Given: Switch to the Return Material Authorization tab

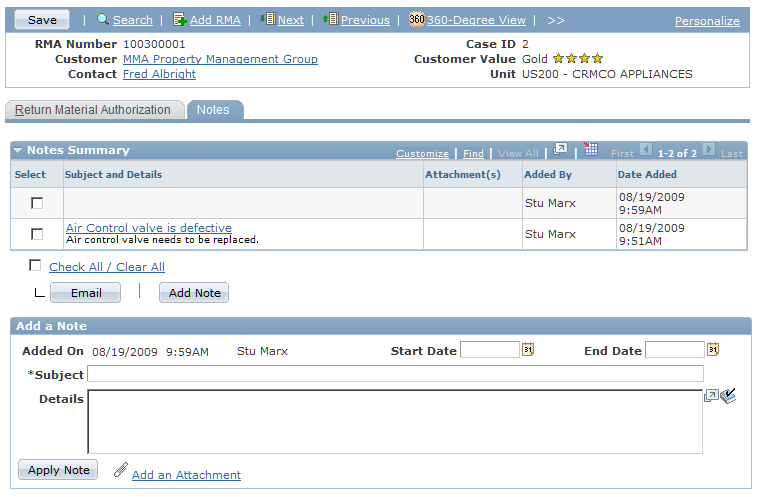Looking at the screenshot, I should (x=93, y=110).
